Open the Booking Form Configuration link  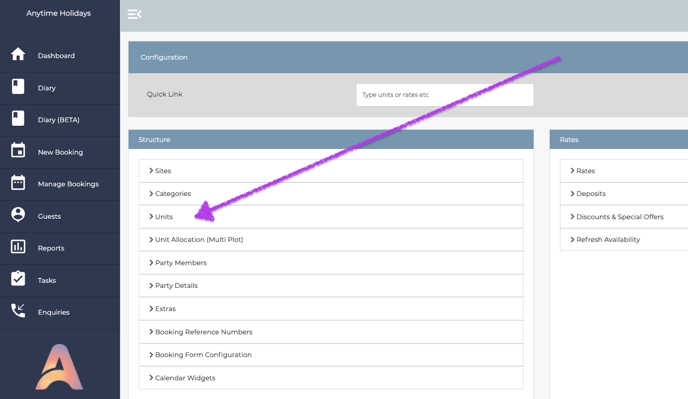tap(203, 355)
